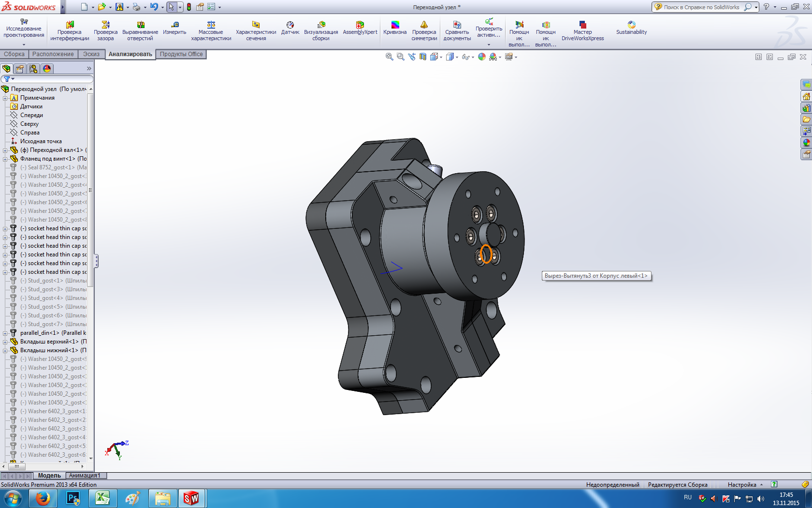Click Zoom to Fit in view toolbar
812x508 pixels.
[x=389, y=57]
